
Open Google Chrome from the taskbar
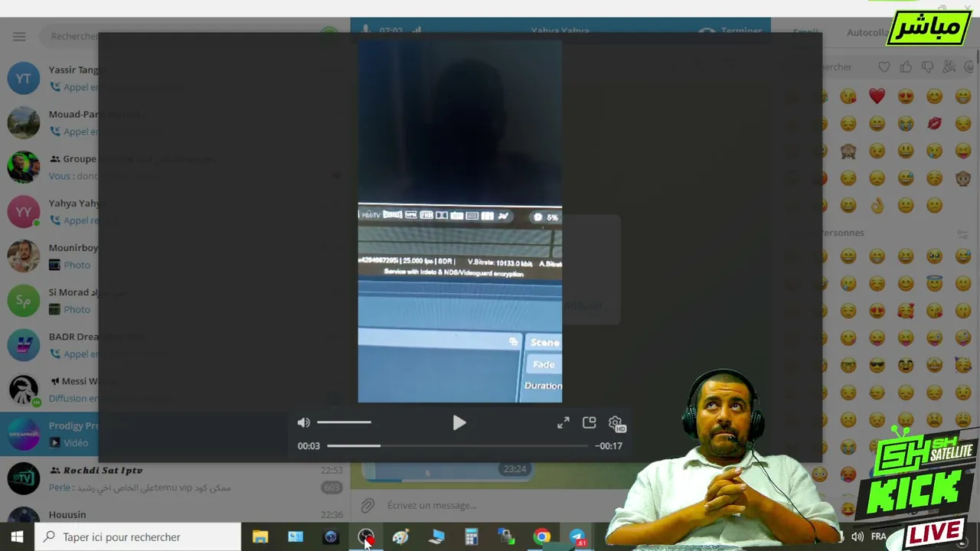(x=541, y=536)
